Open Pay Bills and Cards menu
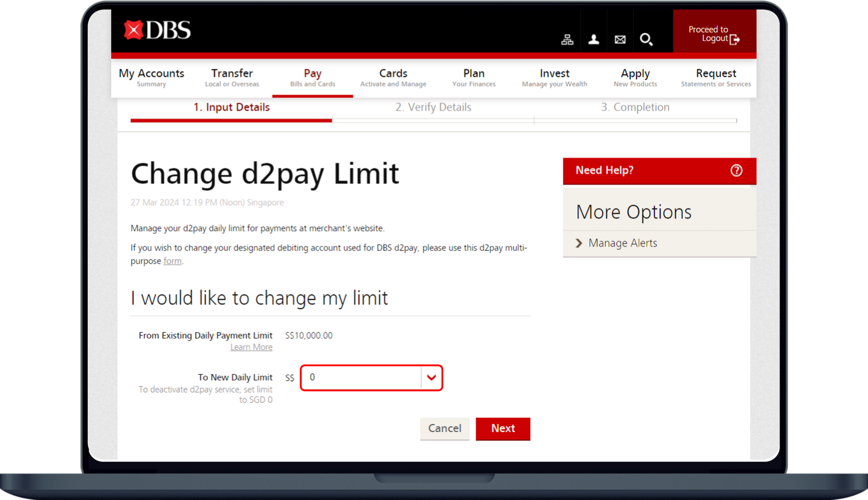Screen dimensions: 868x500 click(x=312, y=78)
